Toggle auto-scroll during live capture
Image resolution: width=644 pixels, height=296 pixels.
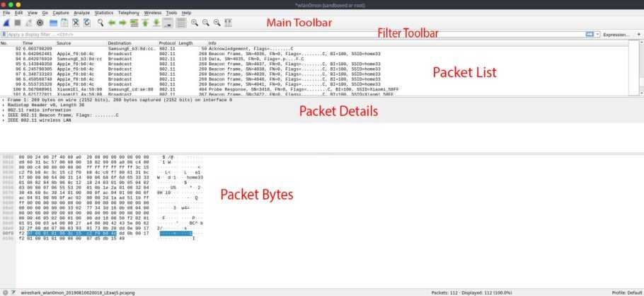(168, 23)
